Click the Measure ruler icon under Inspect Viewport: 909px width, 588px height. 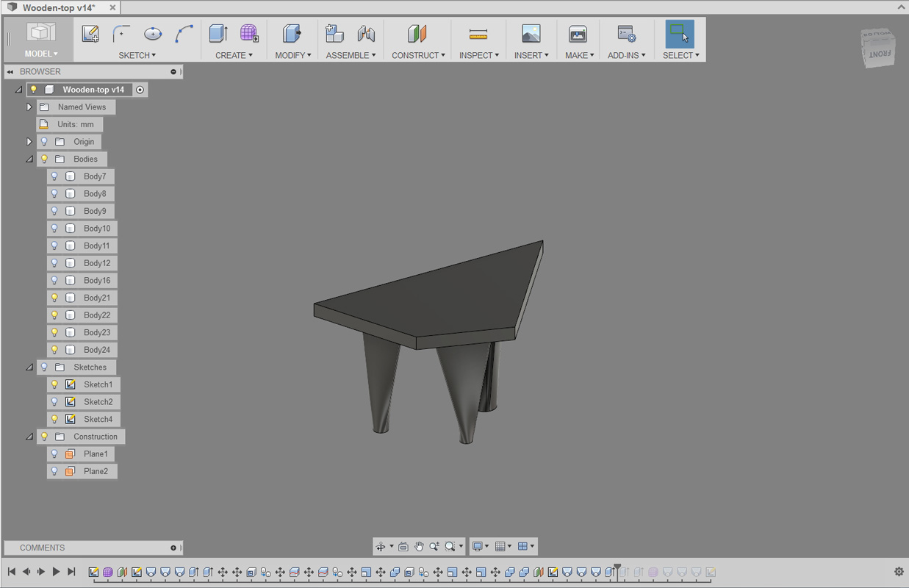(478, 34)
